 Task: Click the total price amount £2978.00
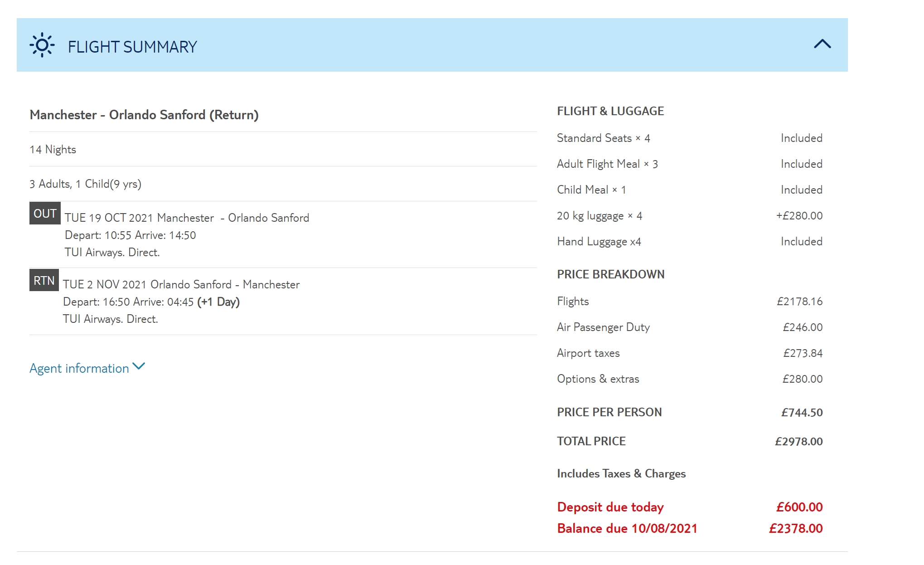(x=798, y=441)
